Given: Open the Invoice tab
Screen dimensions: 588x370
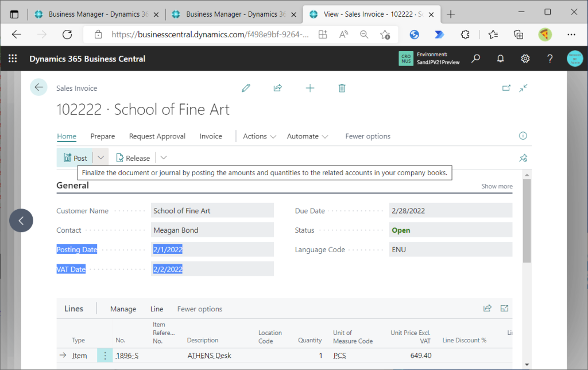Looking at the screenshot, I should 211,136.
